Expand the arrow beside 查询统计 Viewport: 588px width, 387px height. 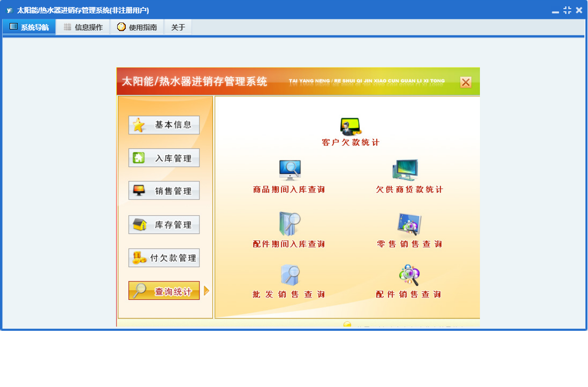205,291
